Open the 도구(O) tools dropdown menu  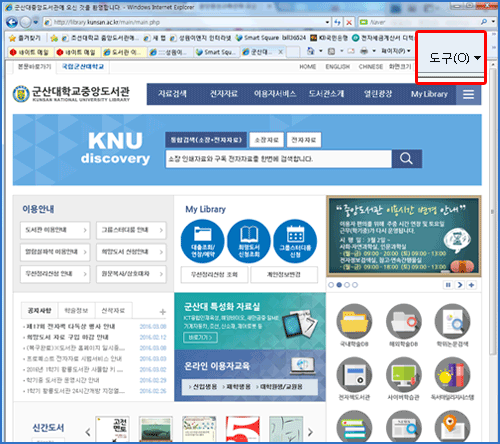[455, 58]
